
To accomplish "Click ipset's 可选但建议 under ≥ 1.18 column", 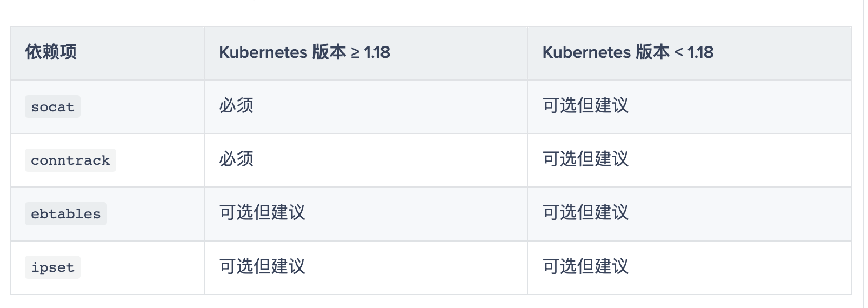I will click(x=262, y=266).
